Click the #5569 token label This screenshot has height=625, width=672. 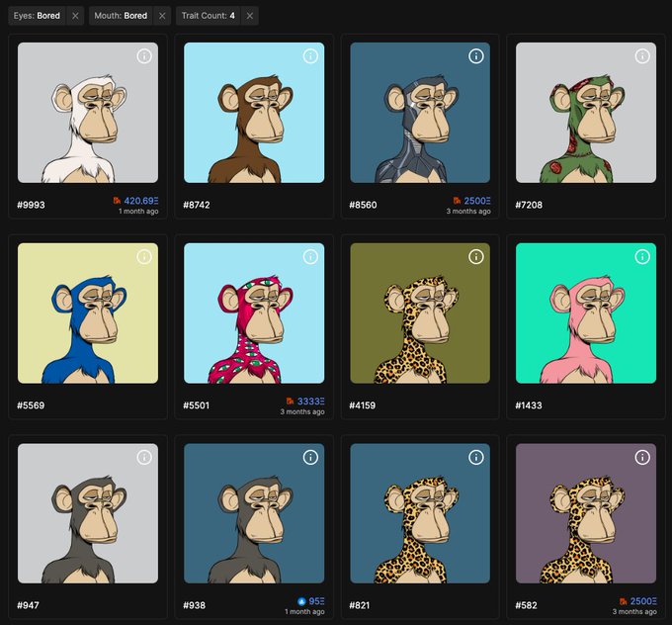coord(31,405)
